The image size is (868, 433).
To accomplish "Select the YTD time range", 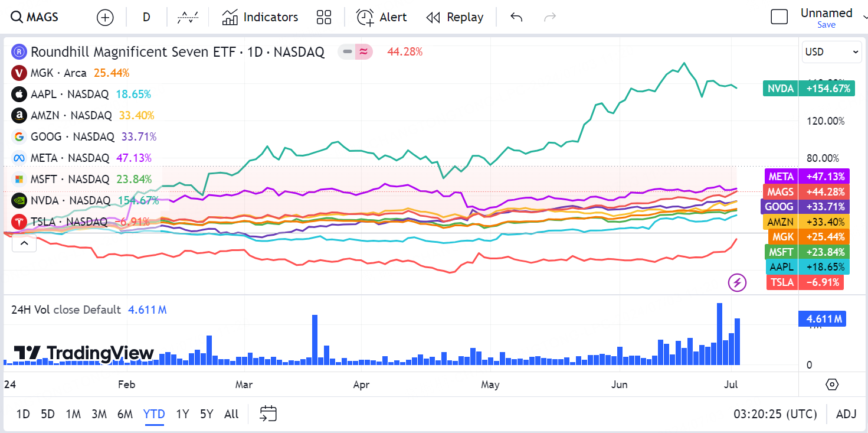I will [154, 414].
